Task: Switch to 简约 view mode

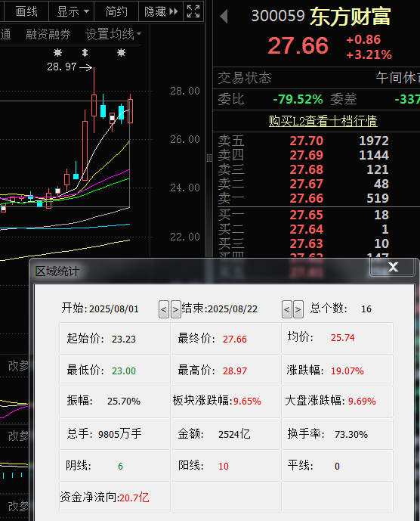Action: coord(116,11)
